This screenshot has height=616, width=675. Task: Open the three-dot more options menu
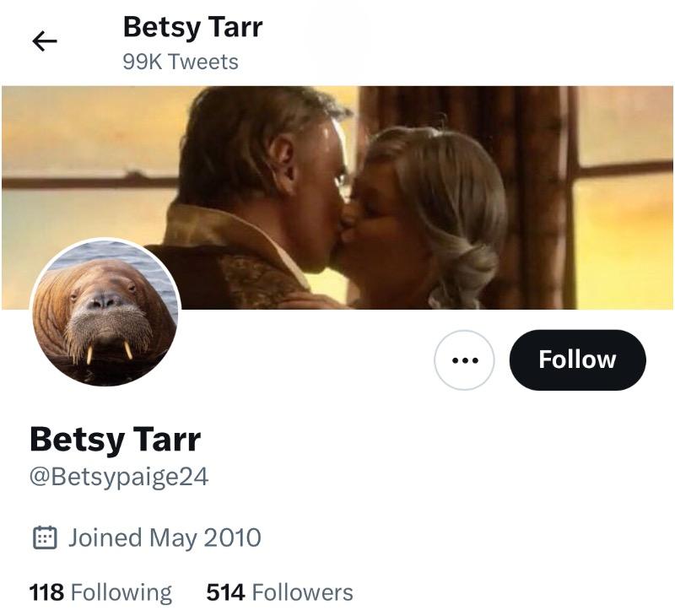(464, 360)
